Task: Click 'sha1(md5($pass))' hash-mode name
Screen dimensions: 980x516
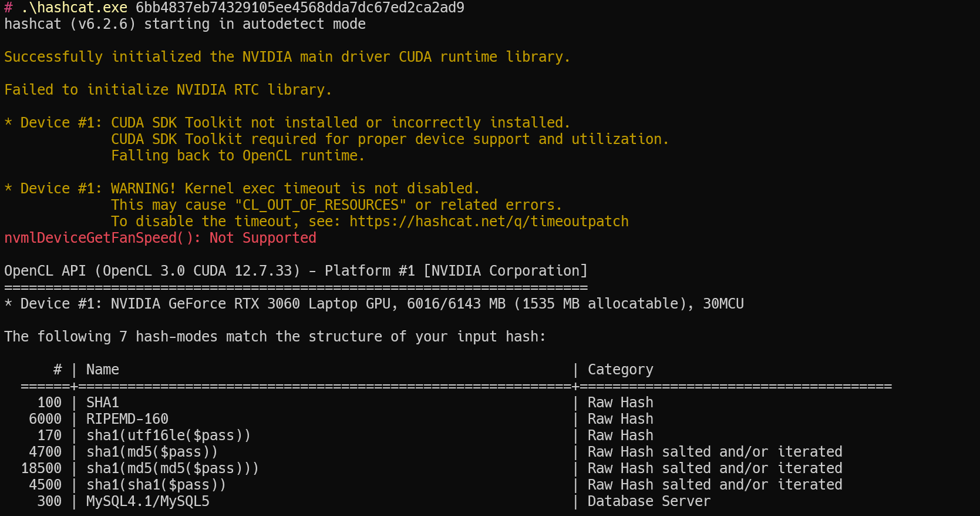Action: click(x=152, y=452)
